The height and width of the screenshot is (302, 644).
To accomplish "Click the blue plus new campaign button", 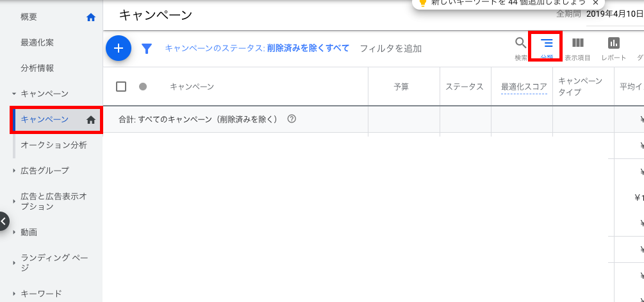I will pos(119,48).
